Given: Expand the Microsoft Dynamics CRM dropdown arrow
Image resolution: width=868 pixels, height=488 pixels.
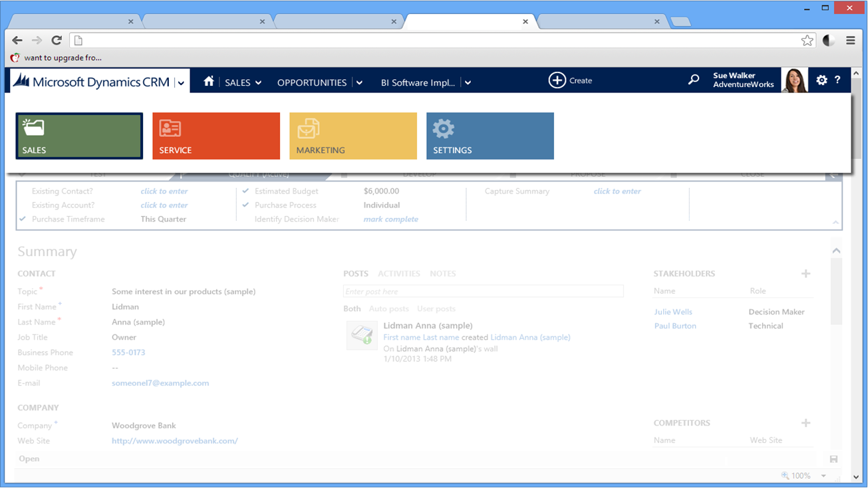Looking at the screenshot, I should [181, 83].
